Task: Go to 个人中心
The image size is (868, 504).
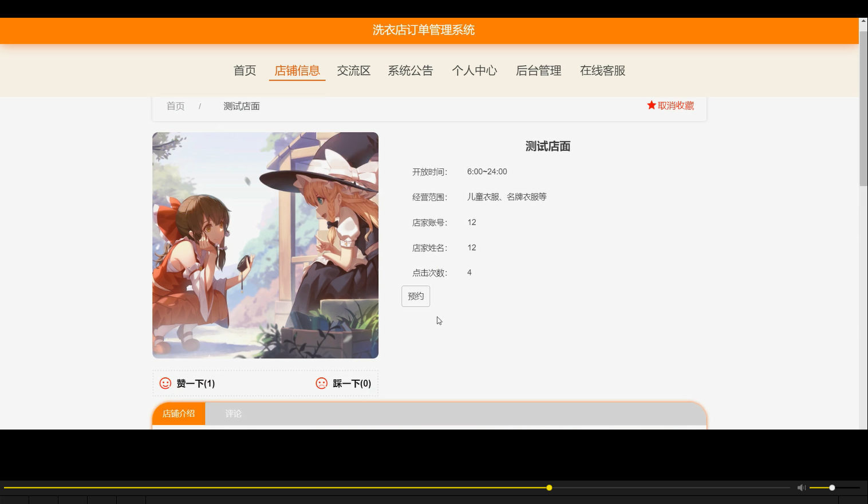Action: coord(475,70)
